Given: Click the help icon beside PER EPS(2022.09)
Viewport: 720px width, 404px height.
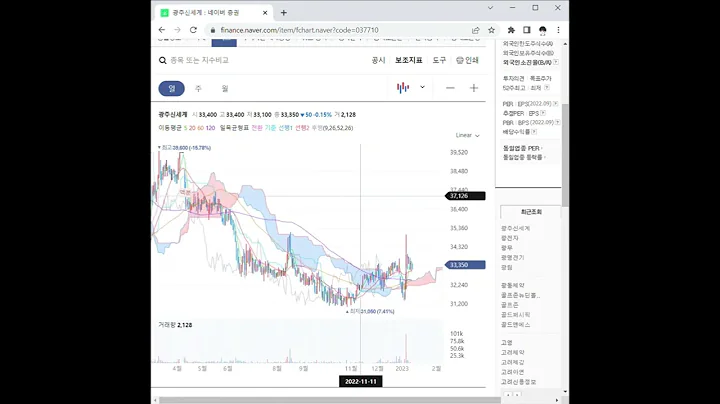Looking at the screenshot, I should tap(555, 104).
